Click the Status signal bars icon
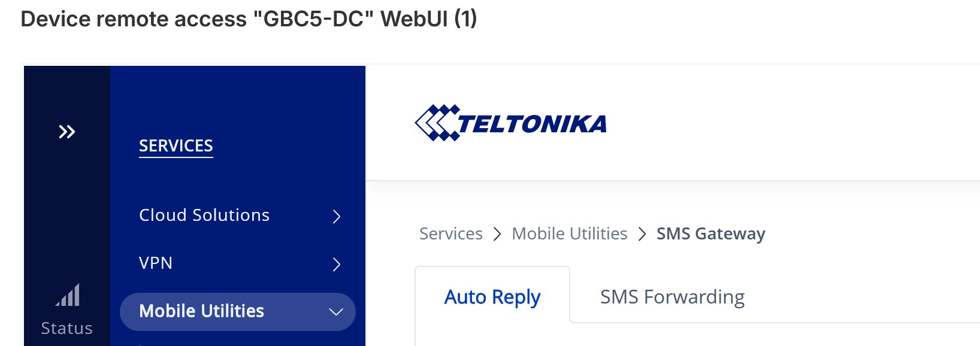The image size is (980, 346). 68,295
